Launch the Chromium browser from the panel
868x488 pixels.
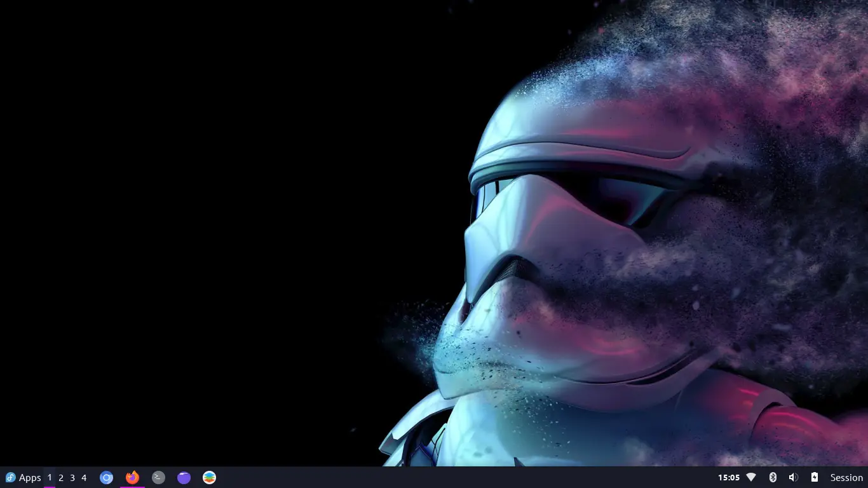pyautogui.click(x=107, y=477)
